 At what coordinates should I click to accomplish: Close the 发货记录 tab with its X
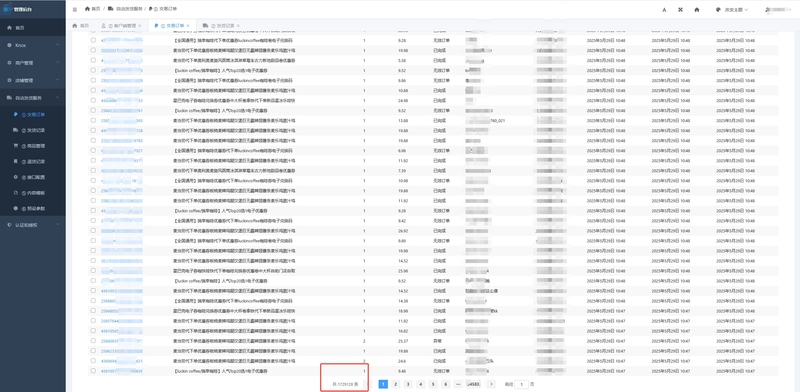tap(238, 26)
